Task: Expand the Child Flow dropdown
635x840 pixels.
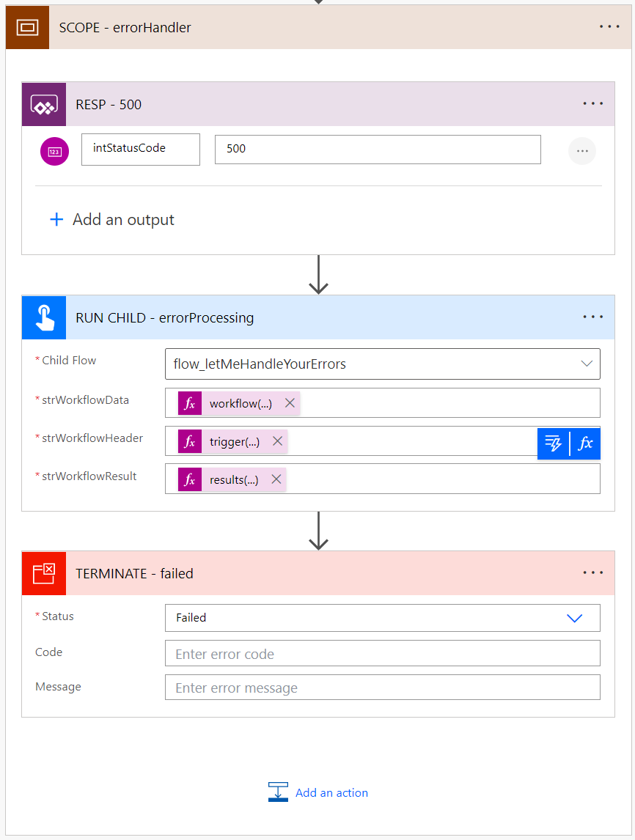Action: pos(587,364)
